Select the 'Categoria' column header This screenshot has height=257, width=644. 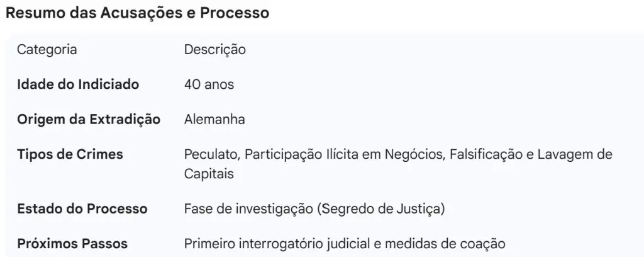[x=47, y=50]
